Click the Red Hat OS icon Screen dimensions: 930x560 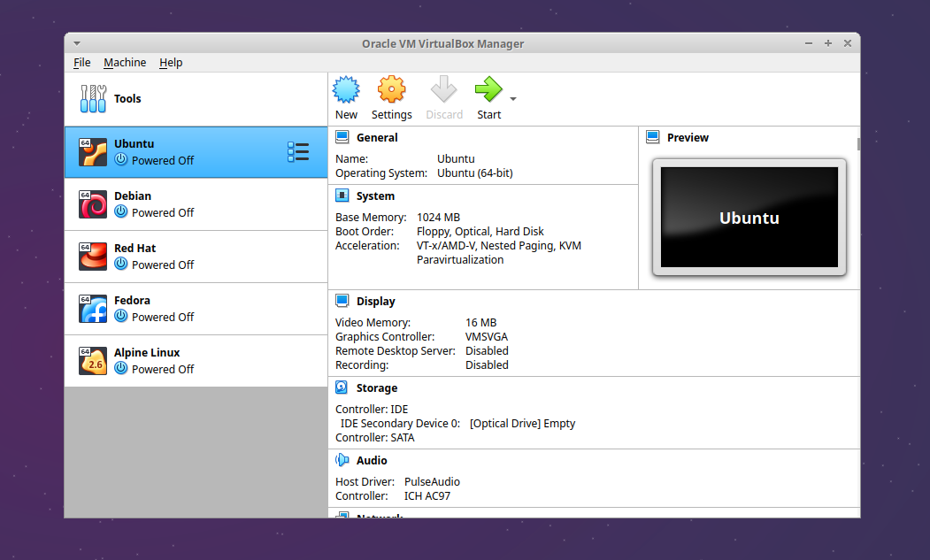click(x=93, y=257)
